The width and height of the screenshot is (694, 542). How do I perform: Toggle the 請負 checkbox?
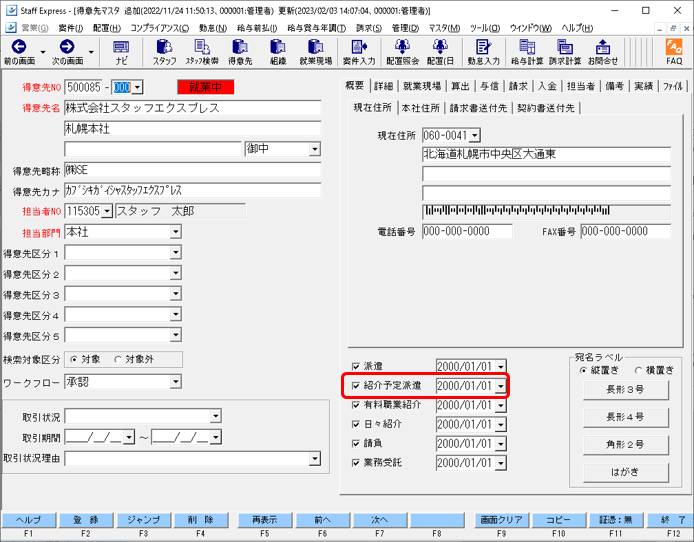coord(355,443)
